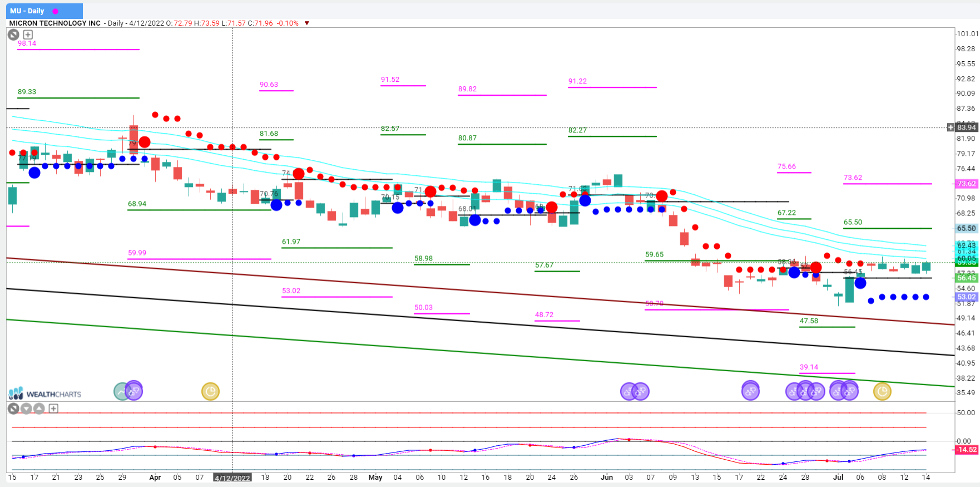The width and height of the screenshot is (980, 487).
Task: Click the MICRON TECHNOLOGY INC title text
Action: [x=55, y=23]
